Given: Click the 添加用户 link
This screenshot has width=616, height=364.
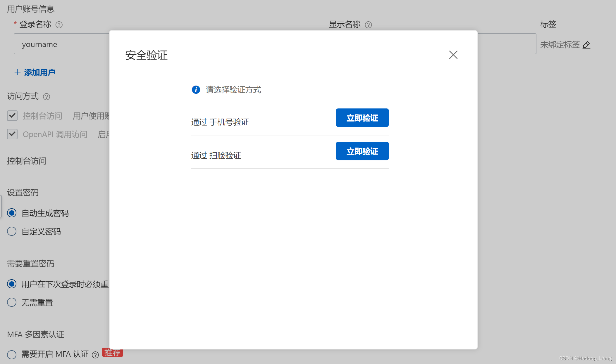Looking at the screenshot, I should 40,72.
